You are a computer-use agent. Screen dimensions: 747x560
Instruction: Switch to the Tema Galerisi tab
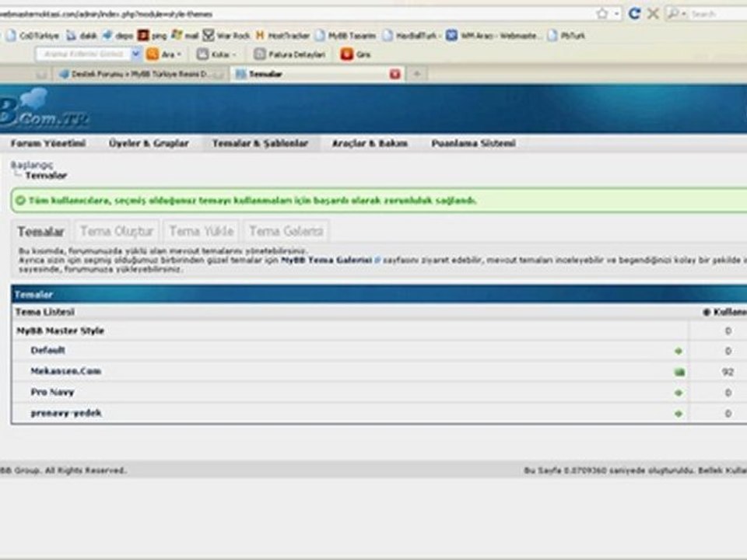tap(286, 231)
